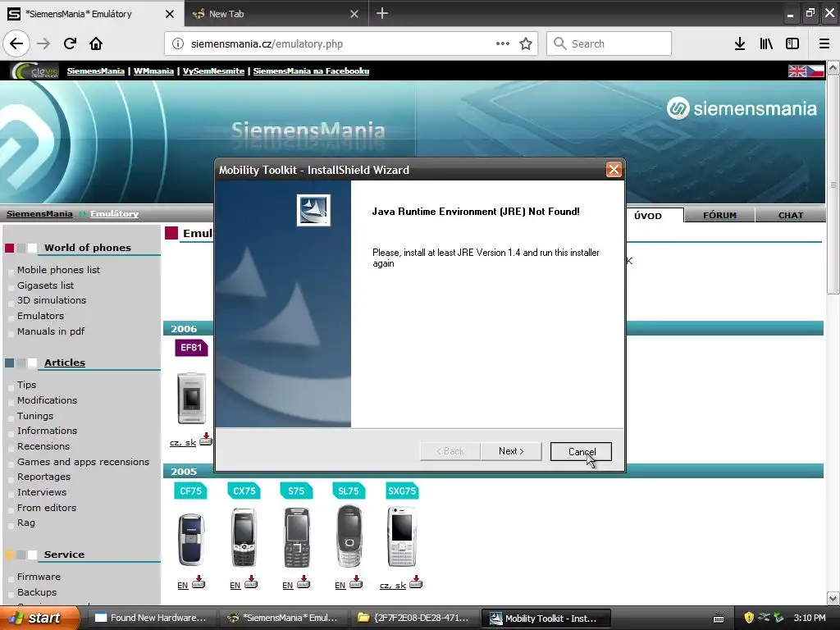Click the grayed Forward arrow icon

coord(43,43)
